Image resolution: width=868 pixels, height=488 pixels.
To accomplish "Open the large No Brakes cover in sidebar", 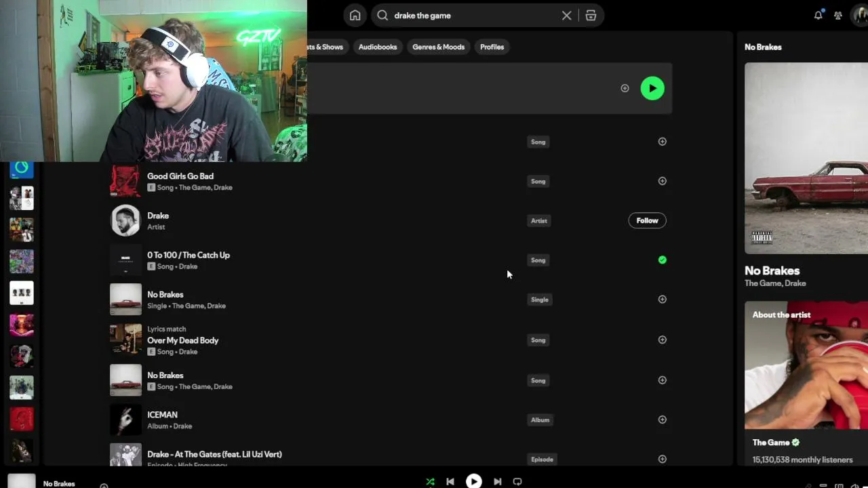I will point(806,159).
